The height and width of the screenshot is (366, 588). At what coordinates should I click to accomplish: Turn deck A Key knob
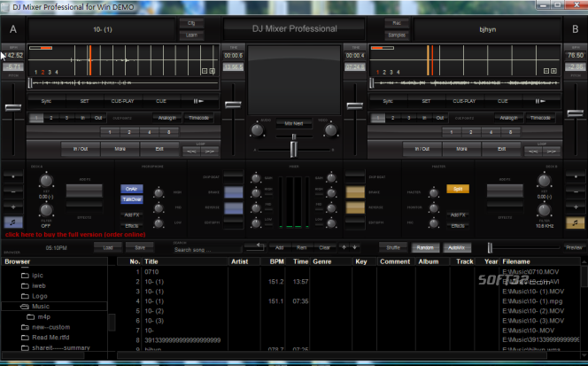pyautogui.click(x=46, y=181)
